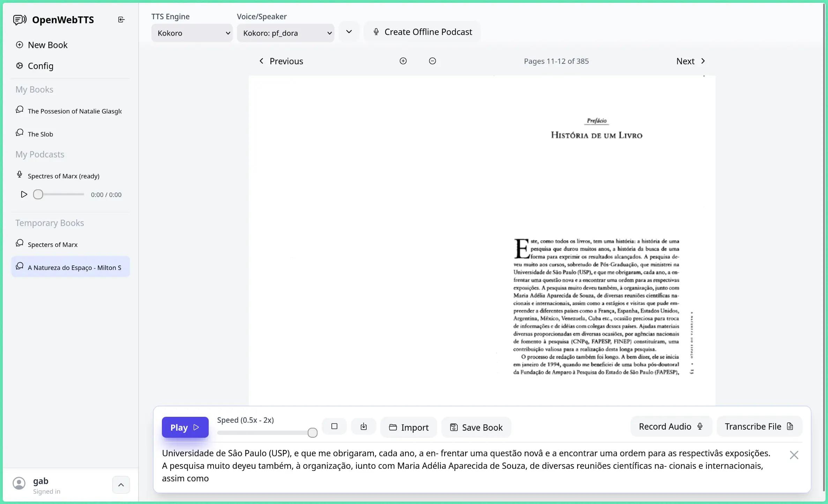Zoom in with the plus circle icon
This screenshot has width=828, height=504.
point(403,61)
